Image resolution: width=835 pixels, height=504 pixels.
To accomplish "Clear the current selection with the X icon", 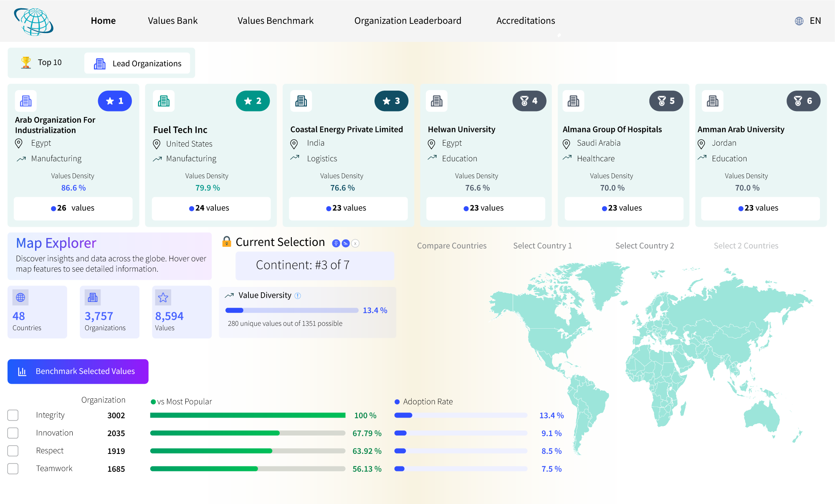I will pyautogui.click(x=355, y=243).
